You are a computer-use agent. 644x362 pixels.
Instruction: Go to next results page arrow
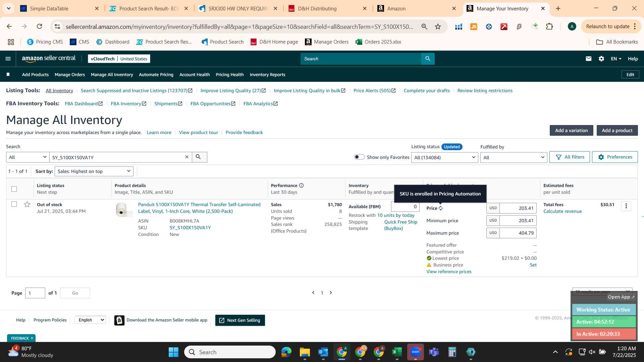[x=331, y=293]
